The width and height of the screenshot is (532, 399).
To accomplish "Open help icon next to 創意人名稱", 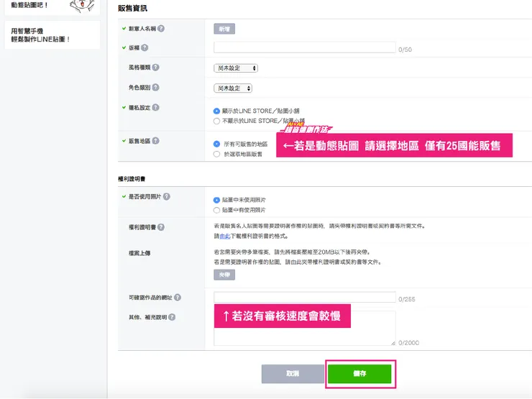I will pos(161,29).
